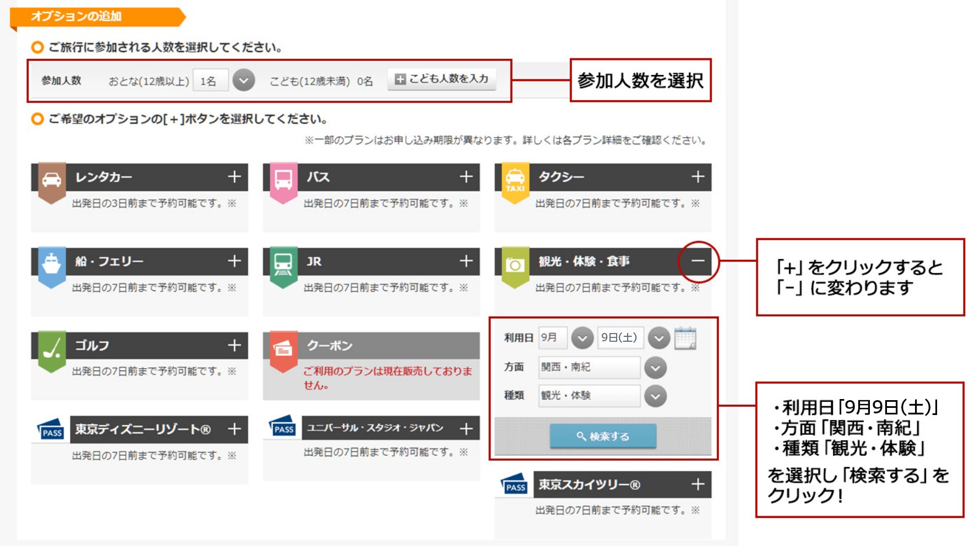Click the green JR train icon
This screenshot has width=980, height=546.
pyautogui.click(x=283, y=264)
